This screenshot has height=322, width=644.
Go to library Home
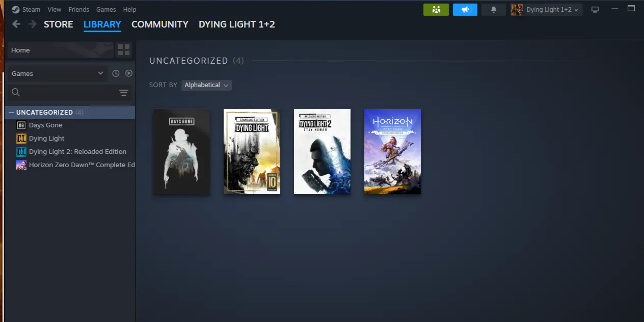pyautogui.click(x=60, y=50)
